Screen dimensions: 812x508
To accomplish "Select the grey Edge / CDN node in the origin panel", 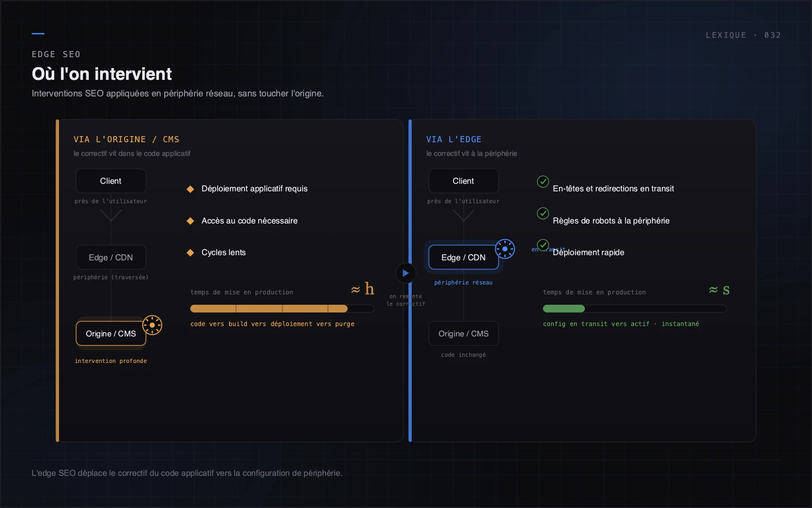I will (x=111, y=258).
